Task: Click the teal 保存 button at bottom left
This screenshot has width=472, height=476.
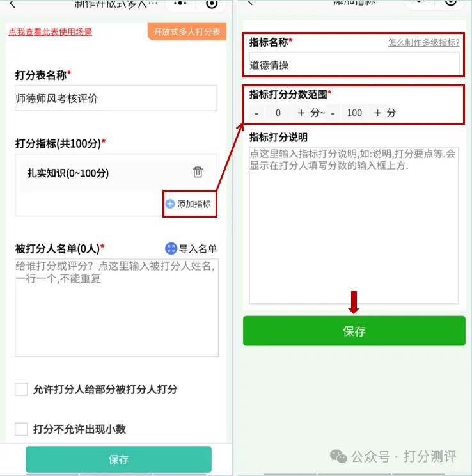Action: tap(119, 459)
